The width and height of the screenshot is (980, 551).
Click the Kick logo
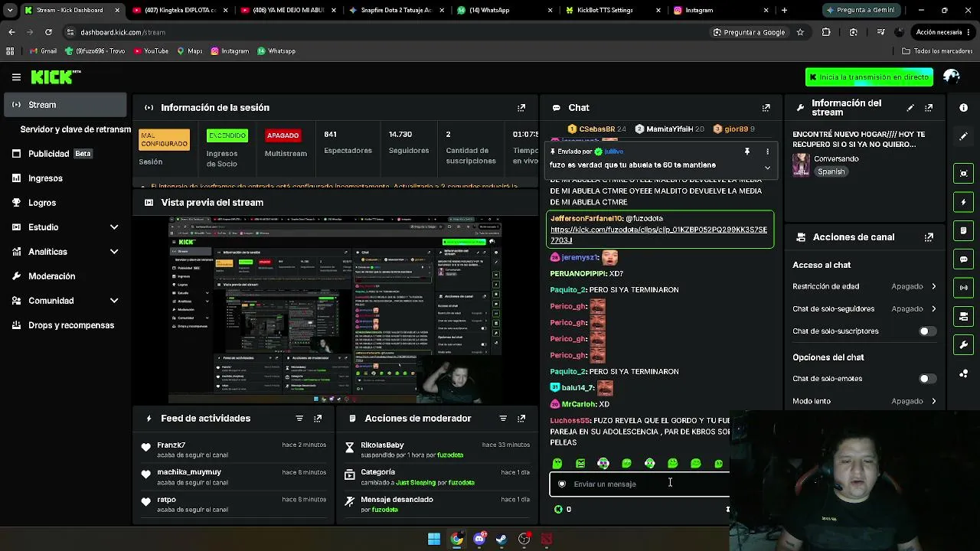point(55,77)
